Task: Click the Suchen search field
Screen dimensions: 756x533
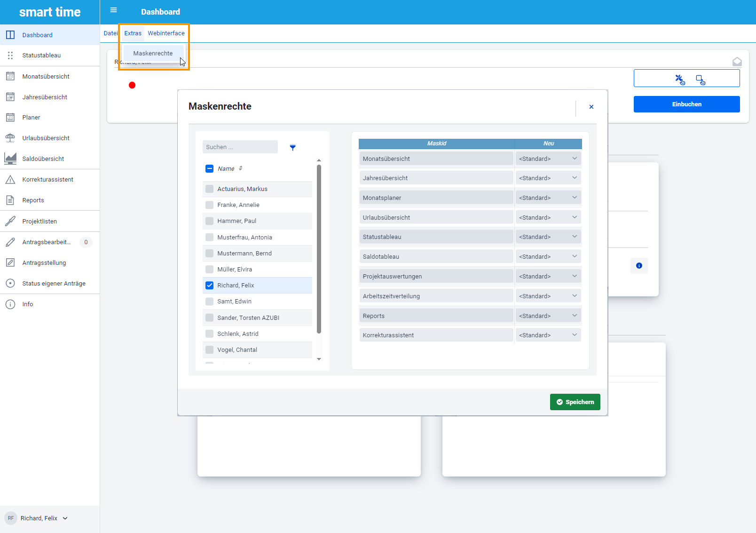Action: pyautogui.click(x=240, y=147)
